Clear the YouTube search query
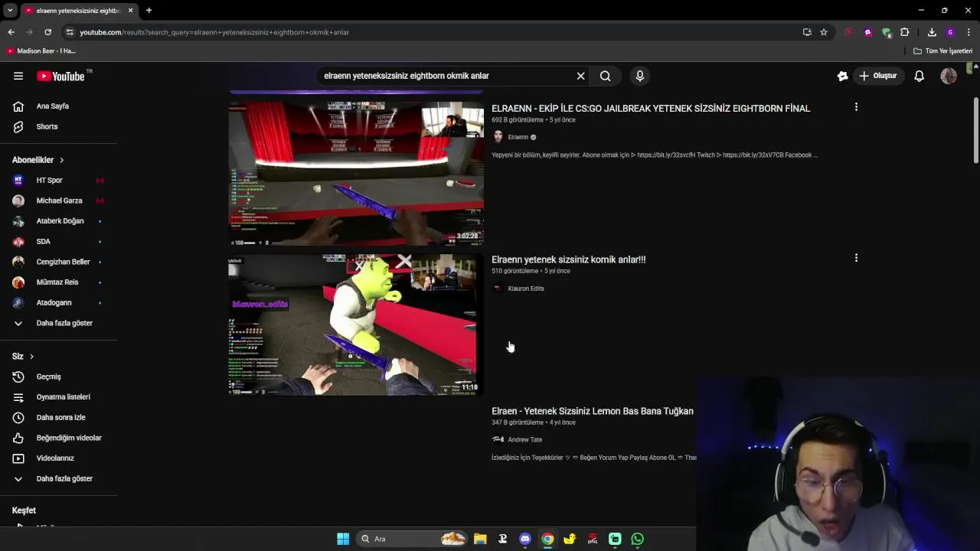Screen dimensions: 980x551 click(x=580, y=76)
